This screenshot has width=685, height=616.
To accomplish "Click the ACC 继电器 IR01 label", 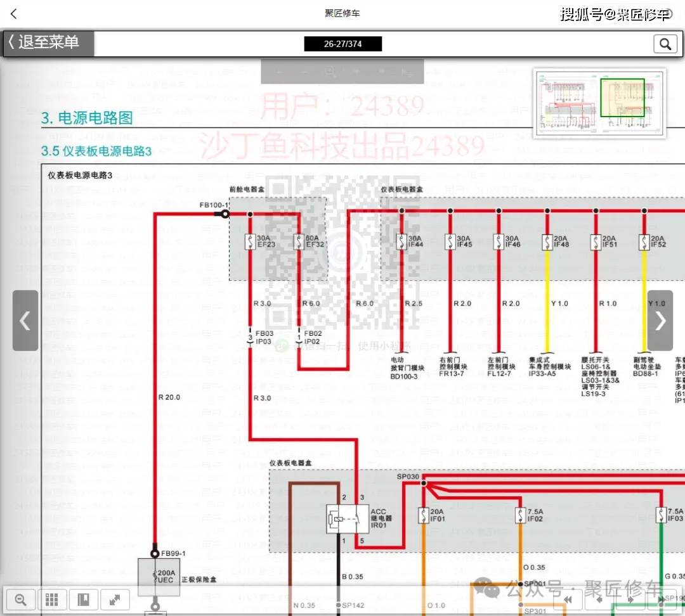I will [x=381, y=518].
